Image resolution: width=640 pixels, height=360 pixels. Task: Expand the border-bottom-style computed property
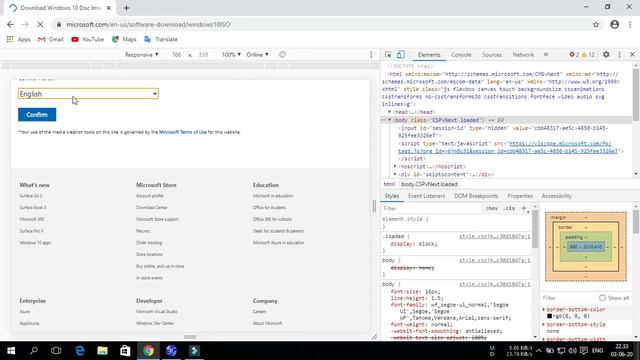pos(544,324)
